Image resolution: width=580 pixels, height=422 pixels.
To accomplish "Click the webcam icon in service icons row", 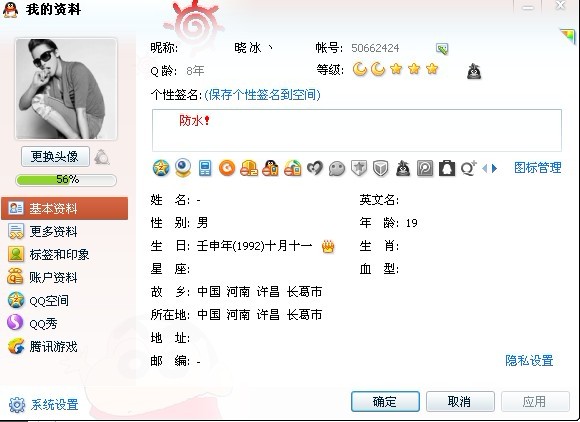I will tap(183, 168).
